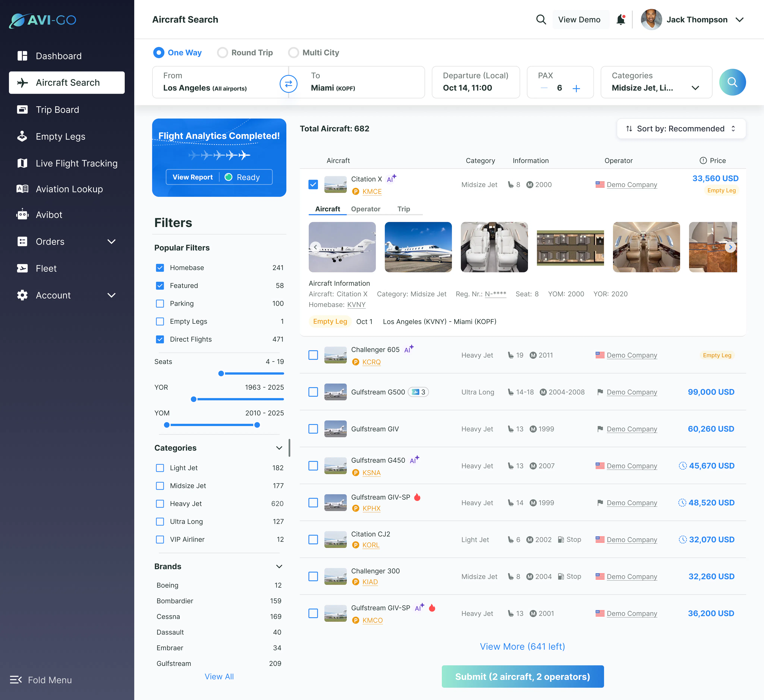
Task: Select Multi City option
Action: tap(313, 53)
